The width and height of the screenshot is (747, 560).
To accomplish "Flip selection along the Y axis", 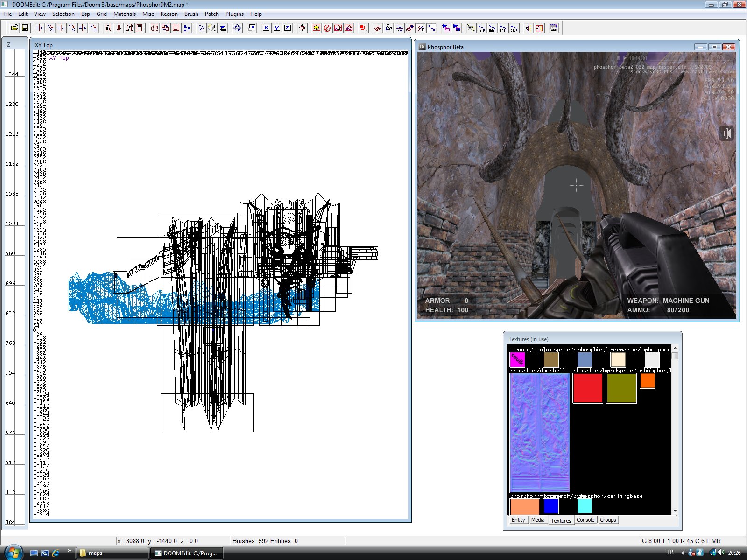I will tap(61, 28).
